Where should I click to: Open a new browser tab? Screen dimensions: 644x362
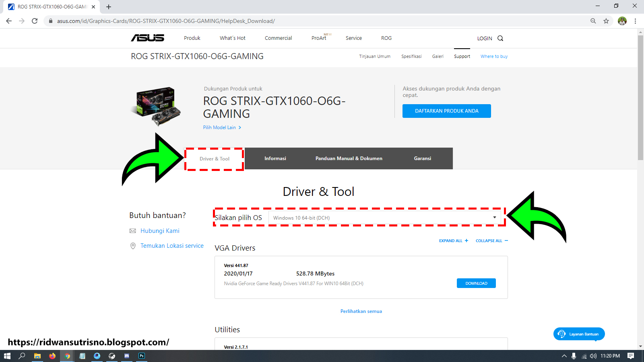pos(109,7)
